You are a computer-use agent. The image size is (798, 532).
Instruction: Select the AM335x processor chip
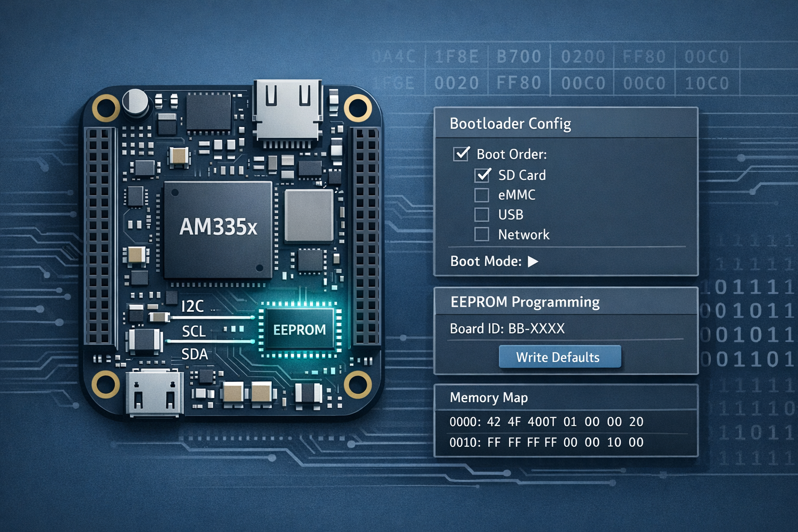click(x=218, y=229)
